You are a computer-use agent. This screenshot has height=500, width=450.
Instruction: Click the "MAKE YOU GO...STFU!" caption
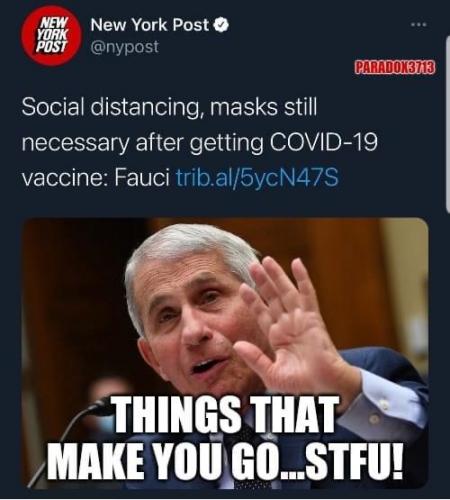[x=225, y=460]
